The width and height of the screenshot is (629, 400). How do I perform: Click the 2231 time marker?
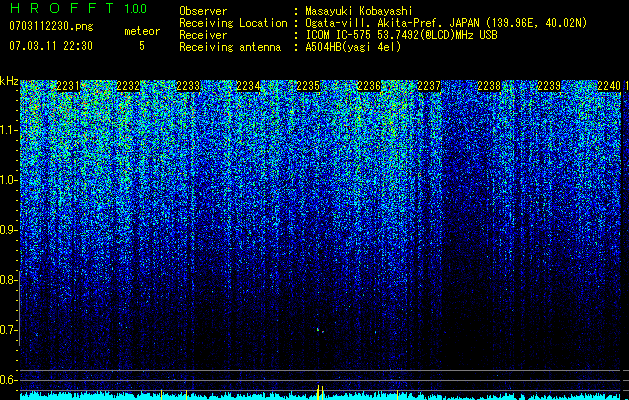pyautogui.click(x=68, y=86)
